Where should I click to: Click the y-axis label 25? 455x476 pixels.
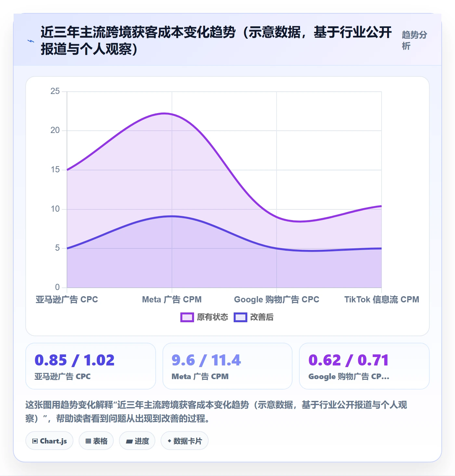coord(55,91)
